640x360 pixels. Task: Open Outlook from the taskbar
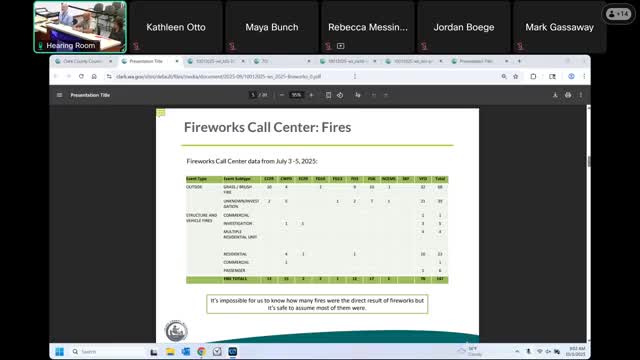(186, 351)
